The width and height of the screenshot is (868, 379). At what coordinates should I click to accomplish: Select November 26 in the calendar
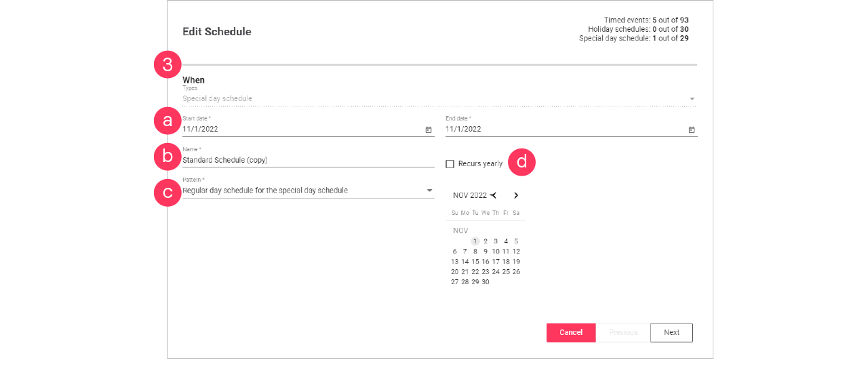coord(516,271)
